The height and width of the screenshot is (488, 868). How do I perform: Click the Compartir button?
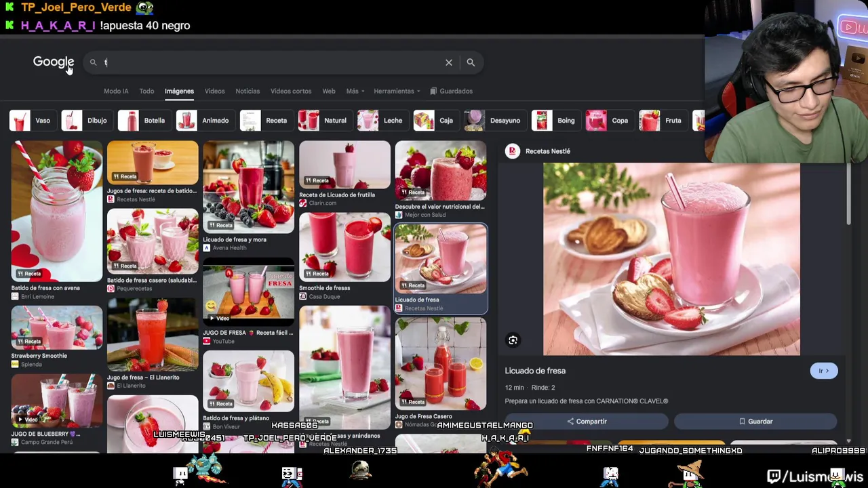587,422
